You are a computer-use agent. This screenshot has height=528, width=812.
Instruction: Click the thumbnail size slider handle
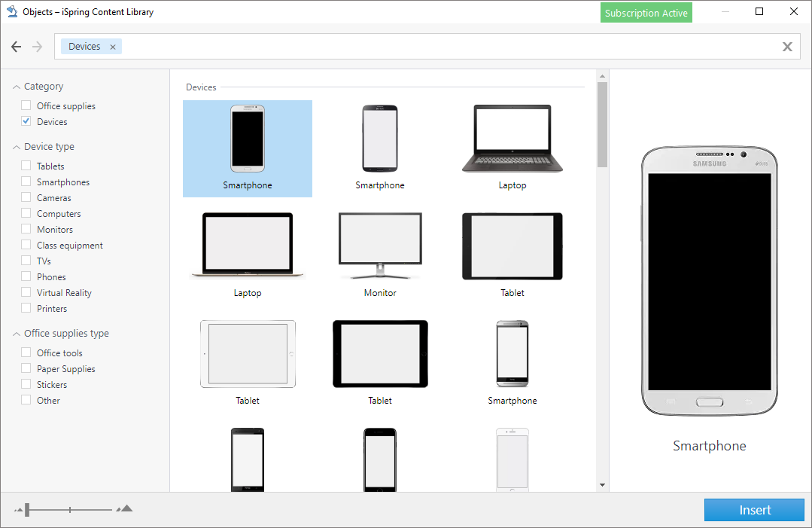27,510
